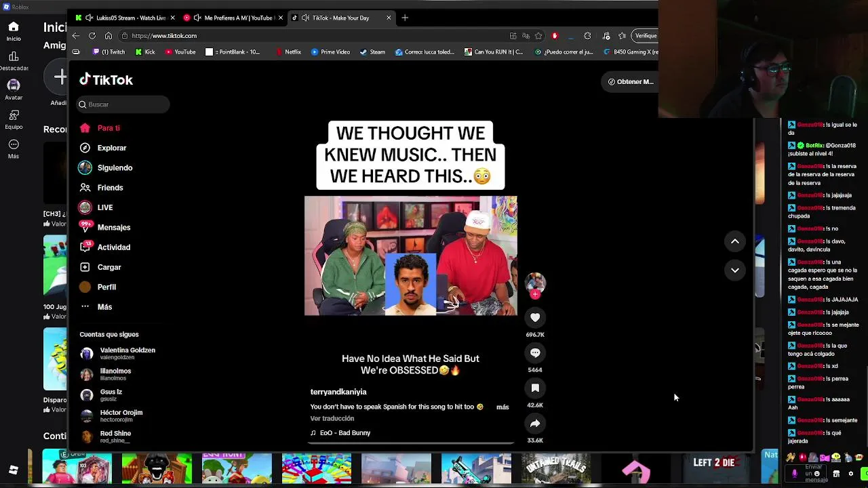Viewport: 868px width, 488px height.
Task: Click the browser home icon
Action: pos(108,36)
